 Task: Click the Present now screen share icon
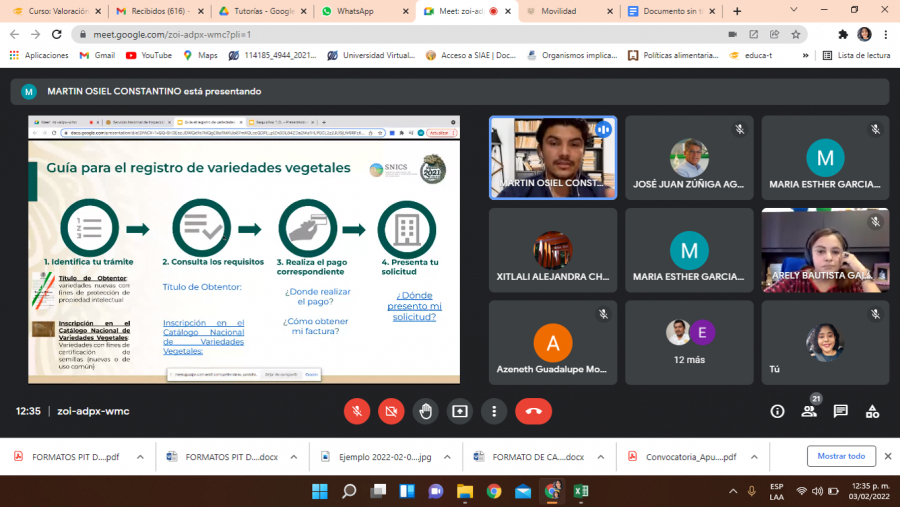click(459, 411)
